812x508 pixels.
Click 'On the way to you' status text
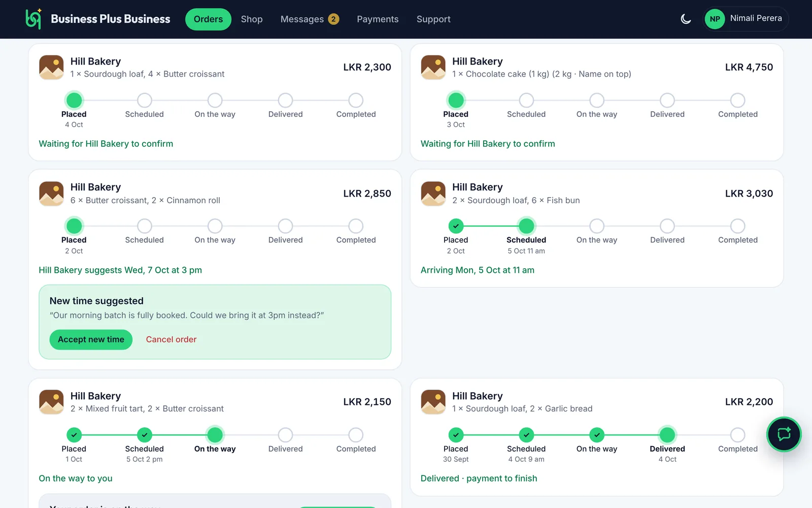click(76, 479)
